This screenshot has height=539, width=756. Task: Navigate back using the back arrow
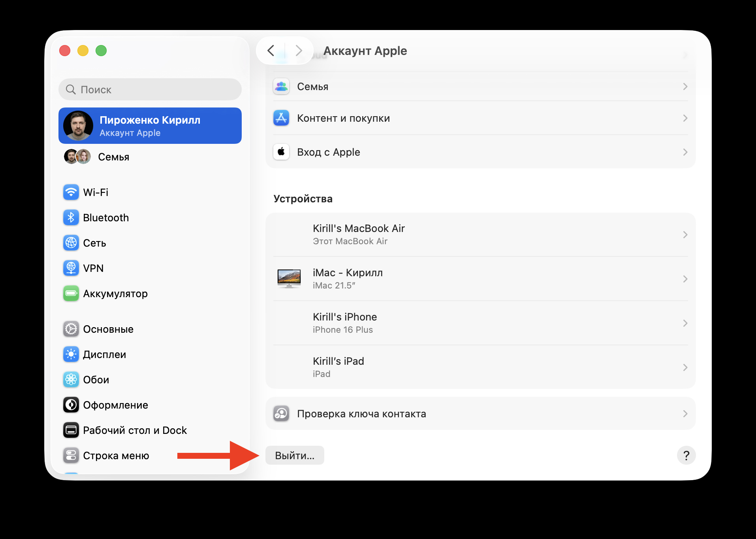[x=271, y=51]
